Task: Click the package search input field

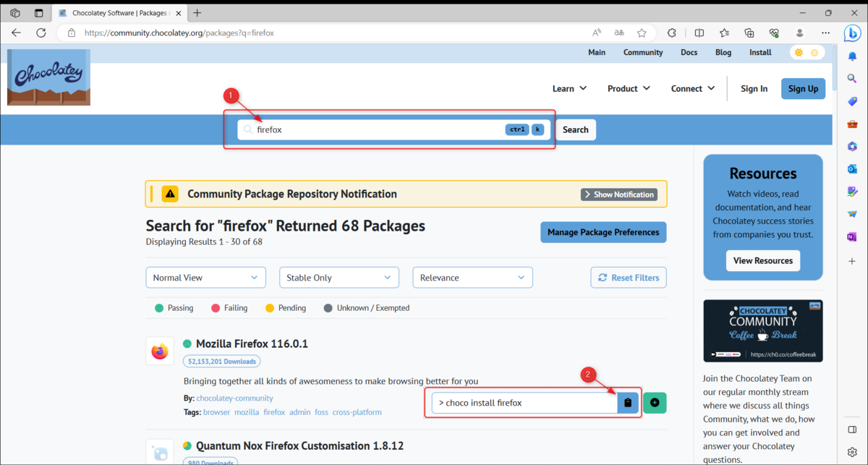Action: [x=393, y=129]
